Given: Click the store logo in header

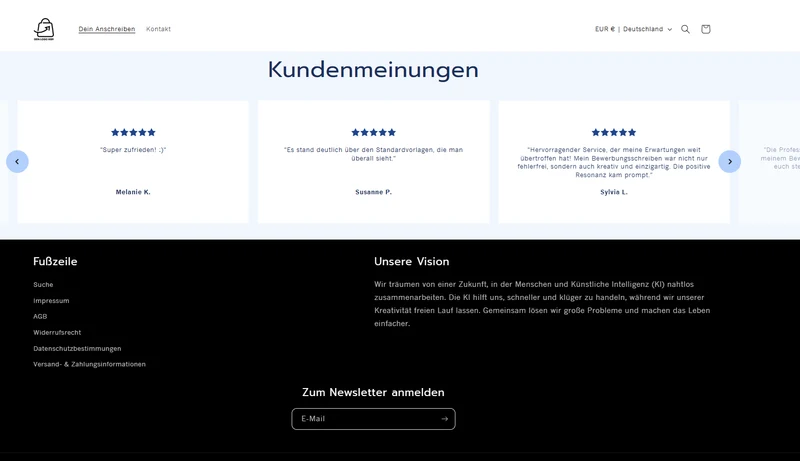Looking at the screenshot, I should click(44, 29).
